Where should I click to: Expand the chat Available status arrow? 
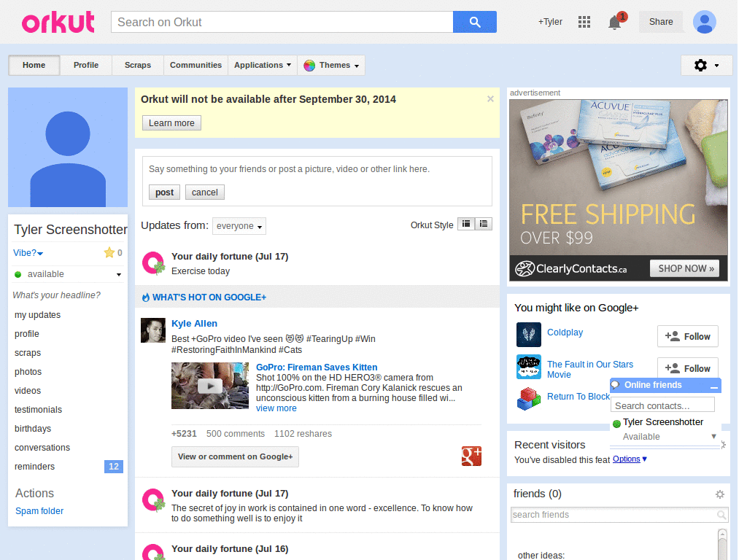(x=713, y=436)
